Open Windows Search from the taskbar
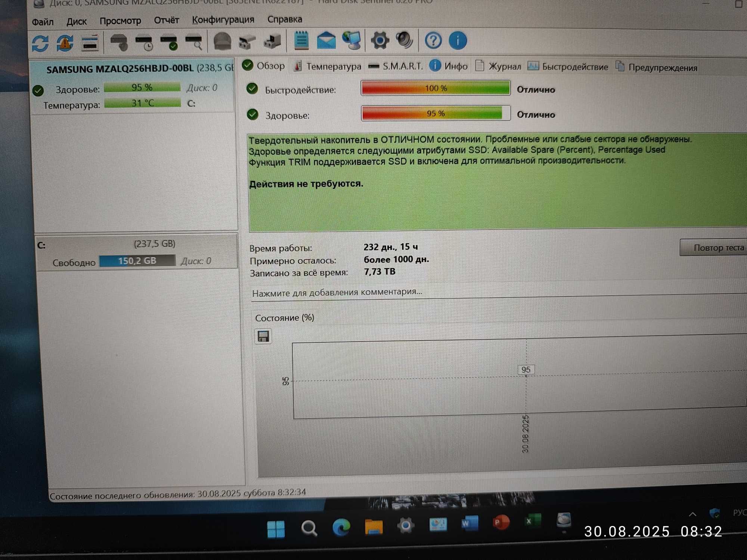The image size is (747, 560). (x=309, y=528)
